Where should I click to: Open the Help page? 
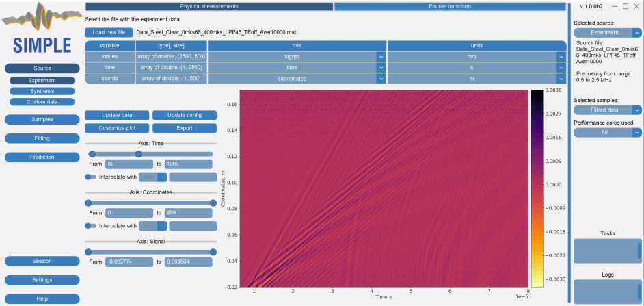(x=42, y=299)
